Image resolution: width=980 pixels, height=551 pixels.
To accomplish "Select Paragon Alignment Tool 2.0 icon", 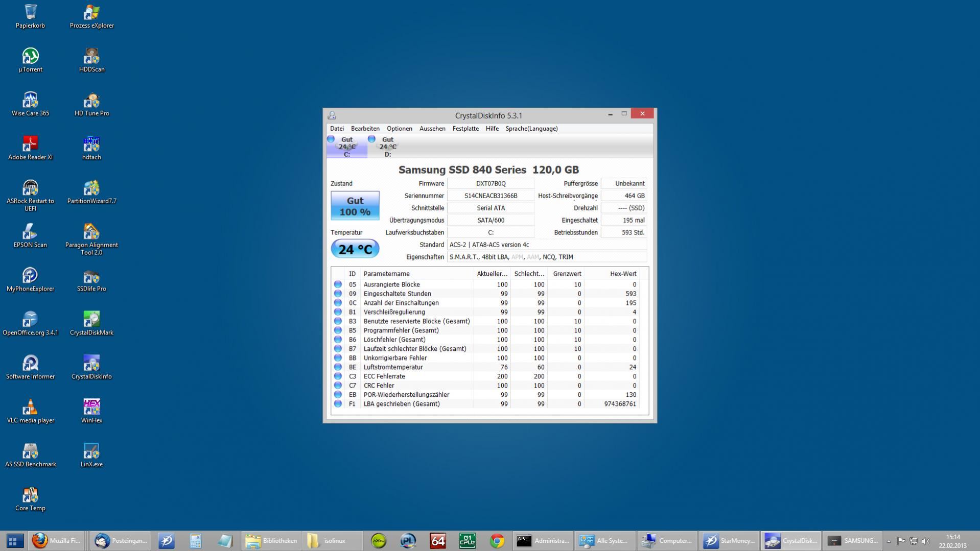I will click(x=91, y=239).
